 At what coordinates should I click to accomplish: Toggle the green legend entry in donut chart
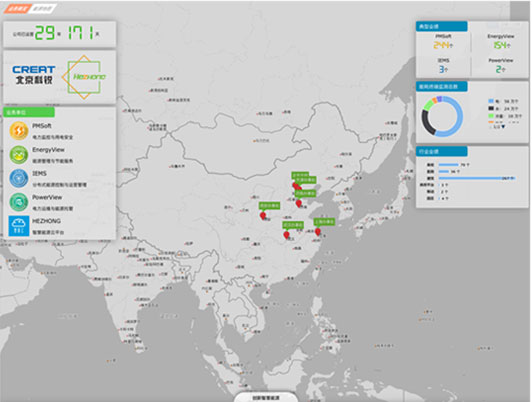(504, 116)
